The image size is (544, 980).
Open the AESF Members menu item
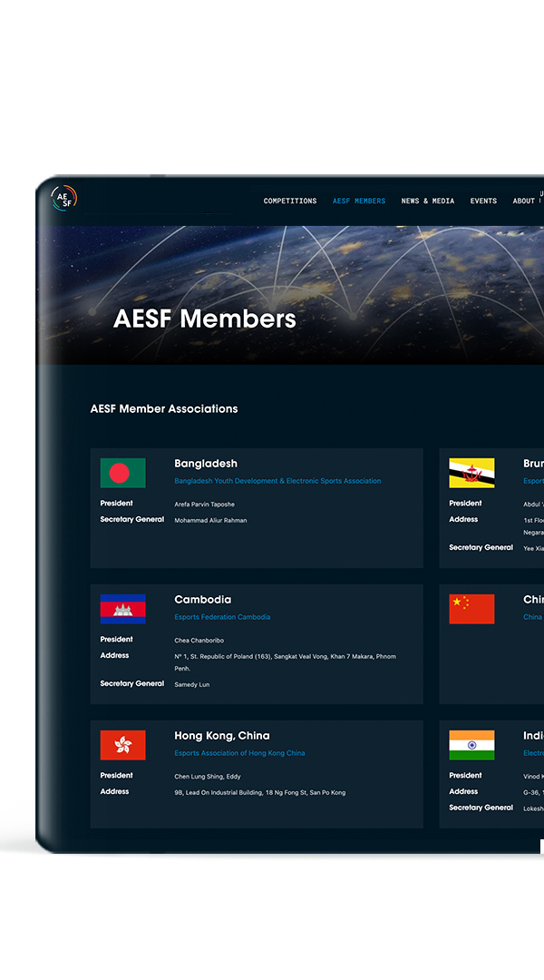(359, 201)
